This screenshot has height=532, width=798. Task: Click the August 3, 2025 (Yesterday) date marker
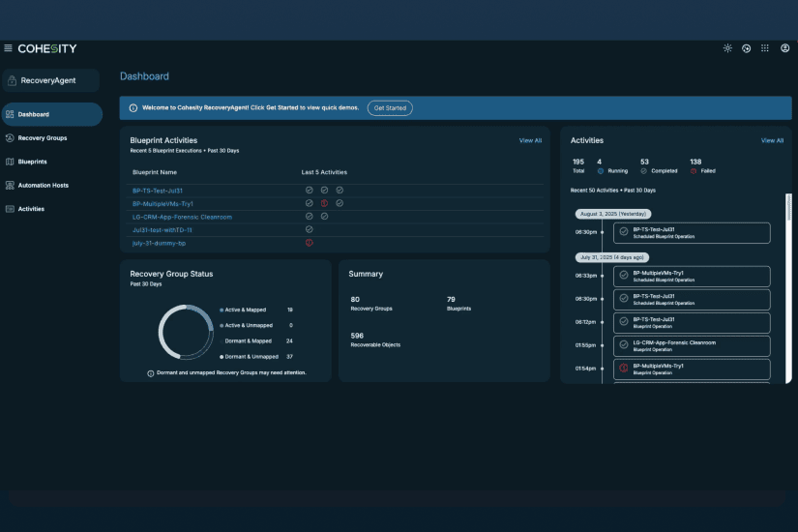point(613,214)
